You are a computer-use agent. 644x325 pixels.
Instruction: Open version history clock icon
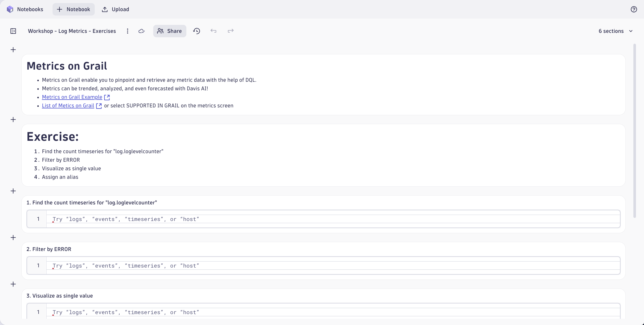click(197, 31)
